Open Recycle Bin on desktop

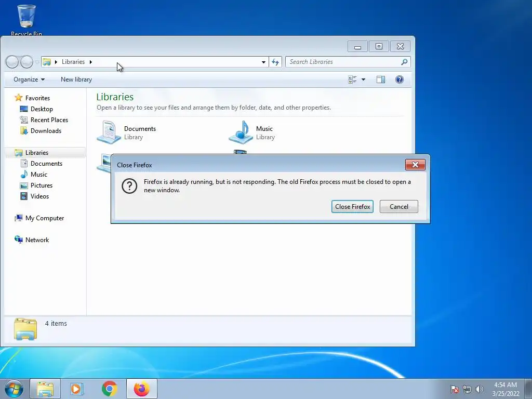click(x=26, y=20)
